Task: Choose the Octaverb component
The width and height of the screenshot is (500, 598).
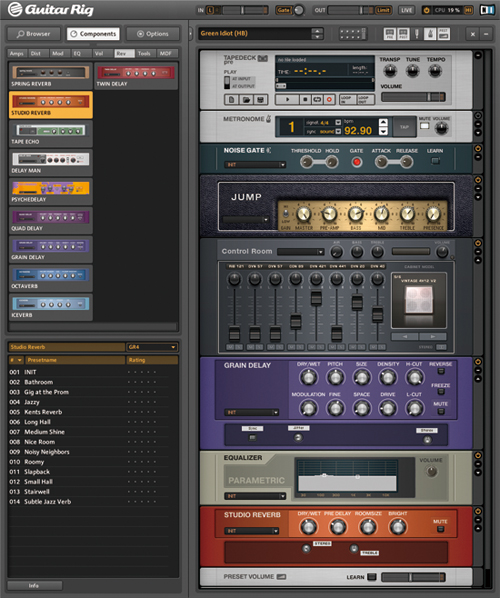Action: pos(50,278)
